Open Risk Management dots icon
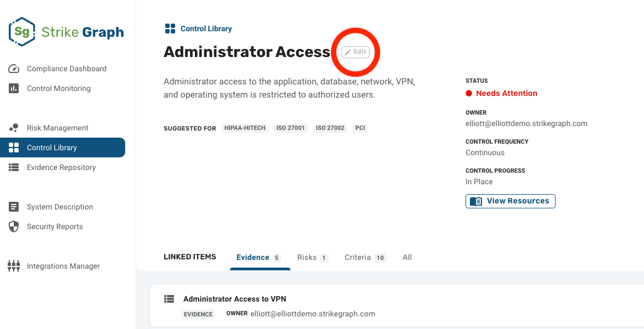644x329 pixels. tap(14, 128)
